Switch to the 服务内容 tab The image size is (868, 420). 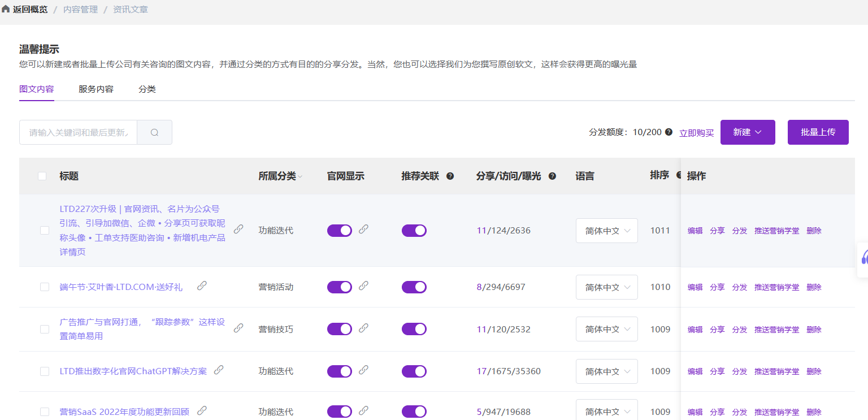[96, 89]
